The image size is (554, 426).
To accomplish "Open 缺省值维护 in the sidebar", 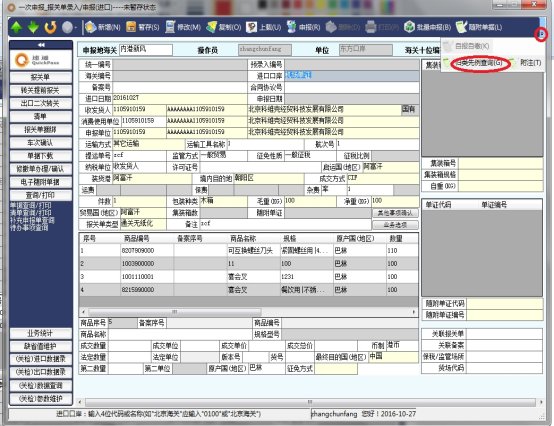I will click(x=41, y=346).
